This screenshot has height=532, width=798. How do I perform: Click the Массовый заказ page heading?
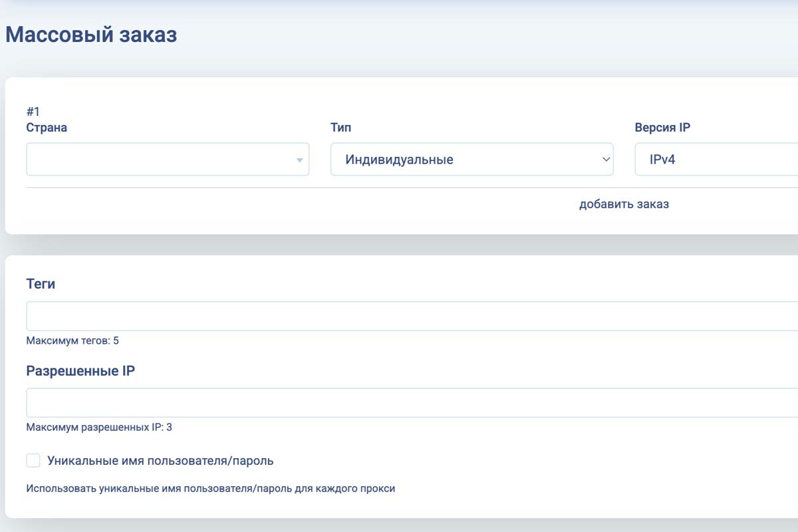point(91,35)
